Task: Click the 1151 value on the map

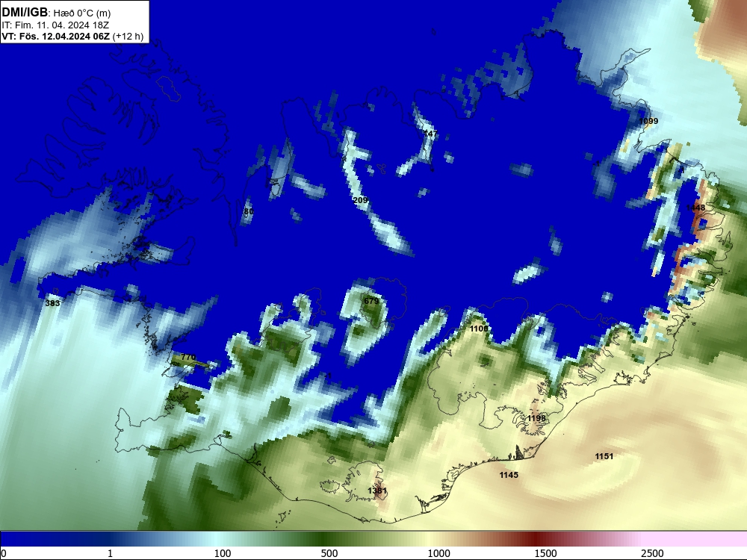Action: click(x=604, y=456)
